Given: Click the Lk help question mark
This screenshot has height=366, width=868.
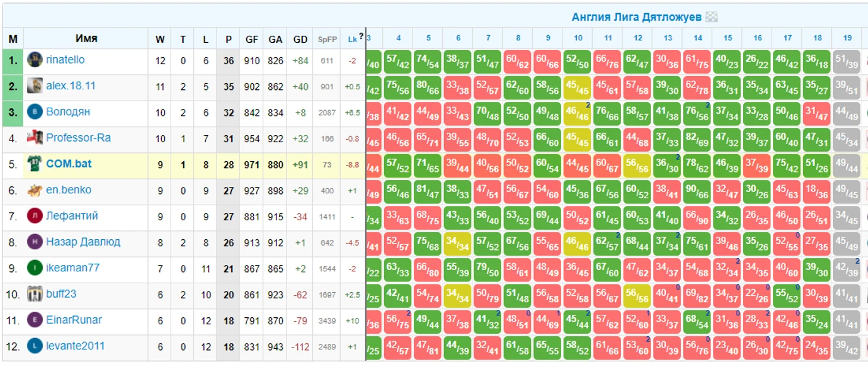Looking at the screenshot, I should 361,37.
